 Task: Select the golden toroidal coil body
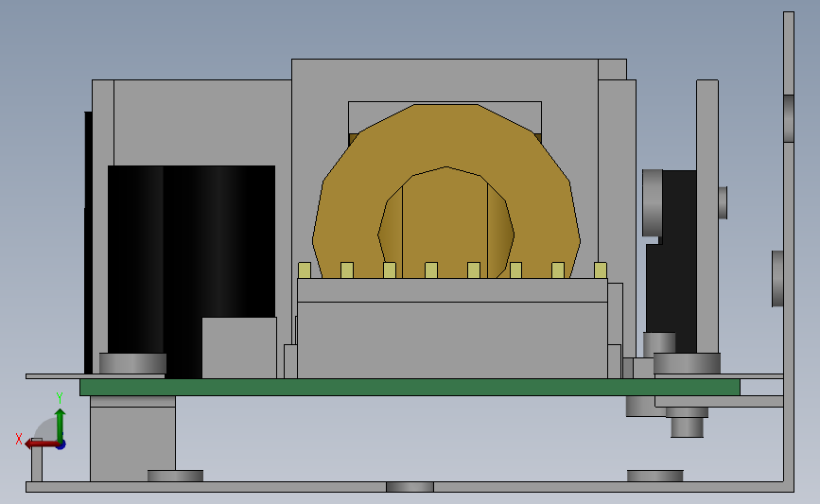tap(446, 191)
